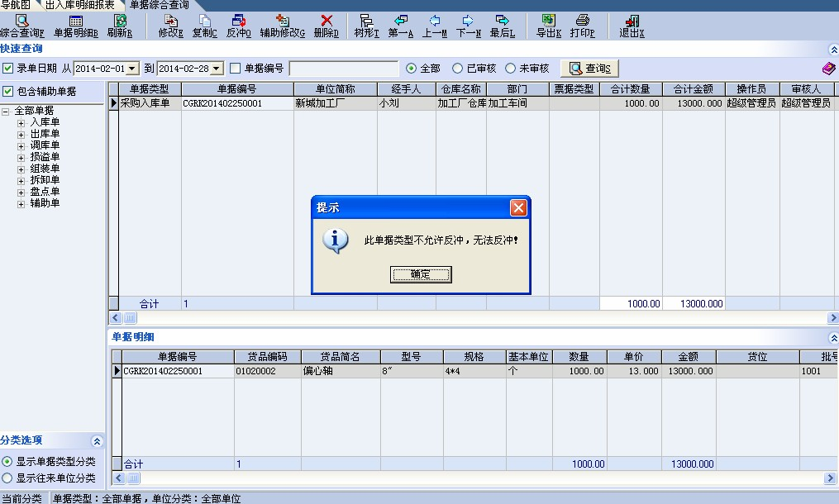
Task: Open the start date dropdown 2014-02-01
Action: point(133,69)
